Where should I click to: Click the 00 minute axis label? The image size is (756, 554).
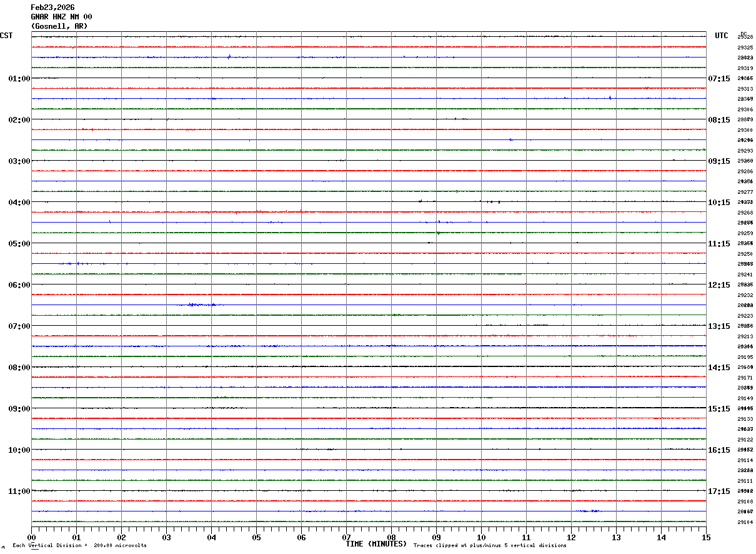pyautogui.click(x=32, y=537)
